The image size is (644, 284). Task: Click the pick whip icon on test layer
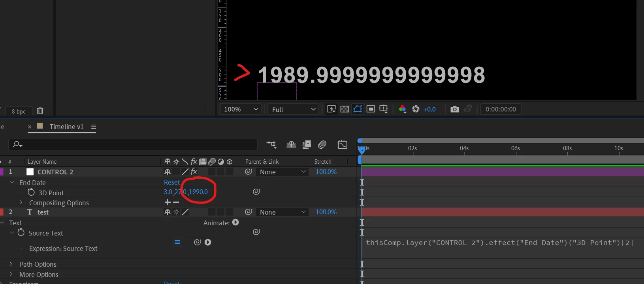click(x=249, y=212)
